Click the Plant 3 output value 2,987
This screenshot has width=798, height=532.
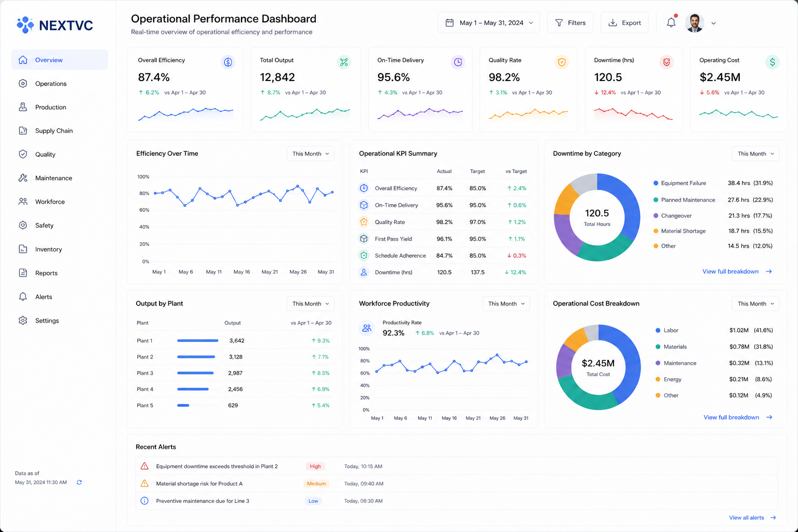pos(235,373)
